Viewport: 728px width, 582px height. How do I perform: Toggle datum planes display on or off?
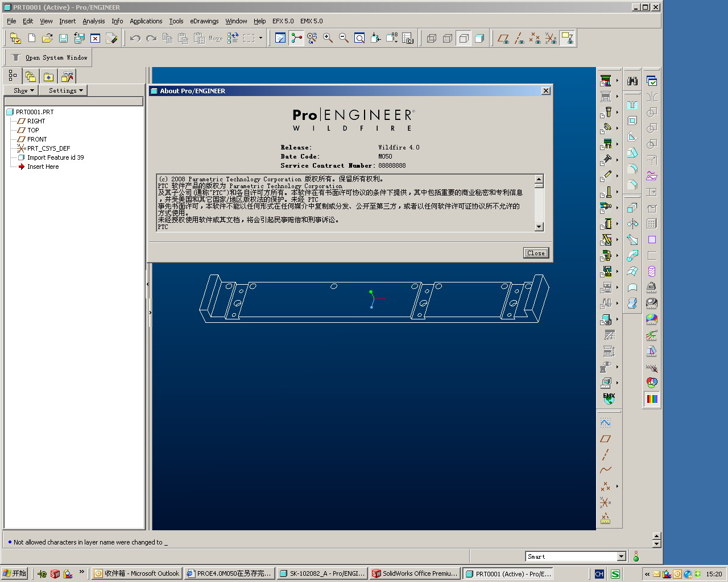(503, 38)
